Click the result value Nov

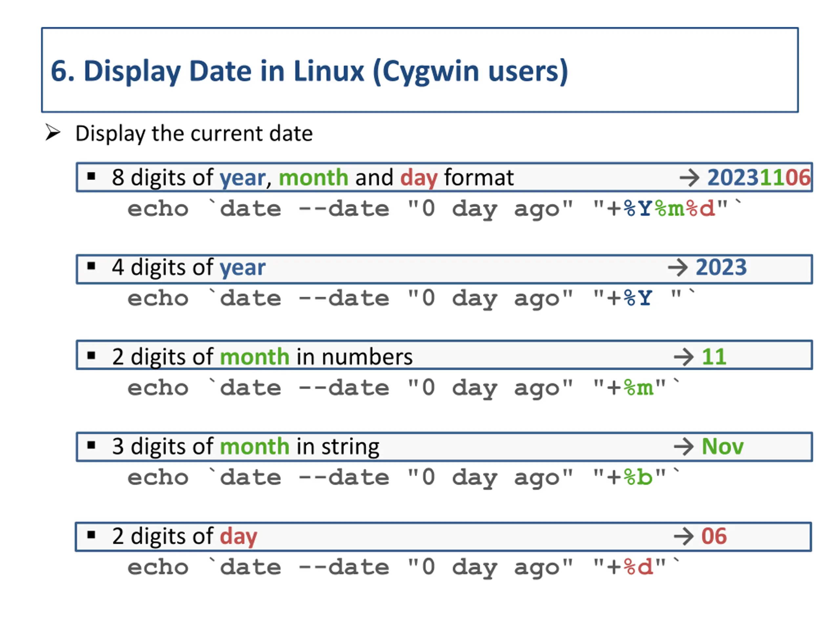click(x=722, y=446)
